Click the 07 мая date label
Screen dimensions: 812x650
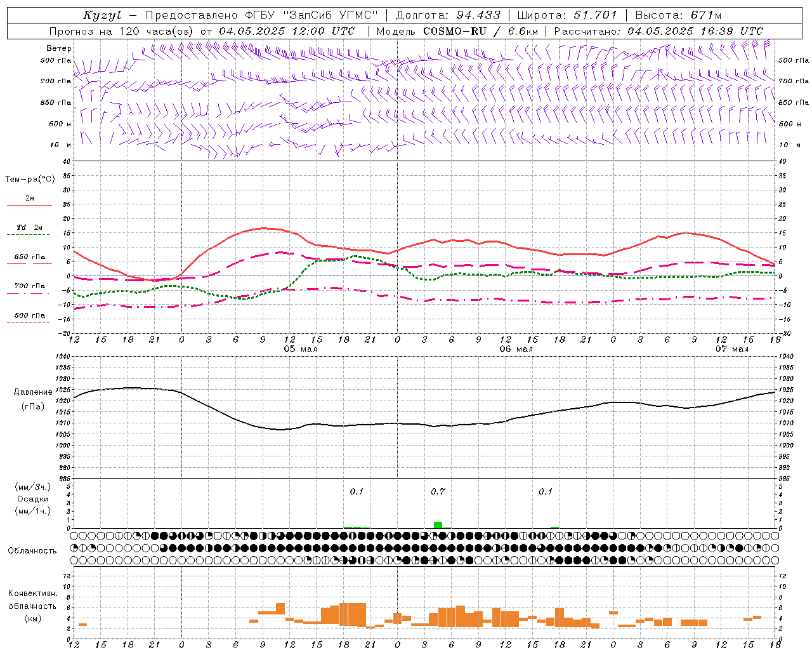pyautogui.click(x=731, y=349)
